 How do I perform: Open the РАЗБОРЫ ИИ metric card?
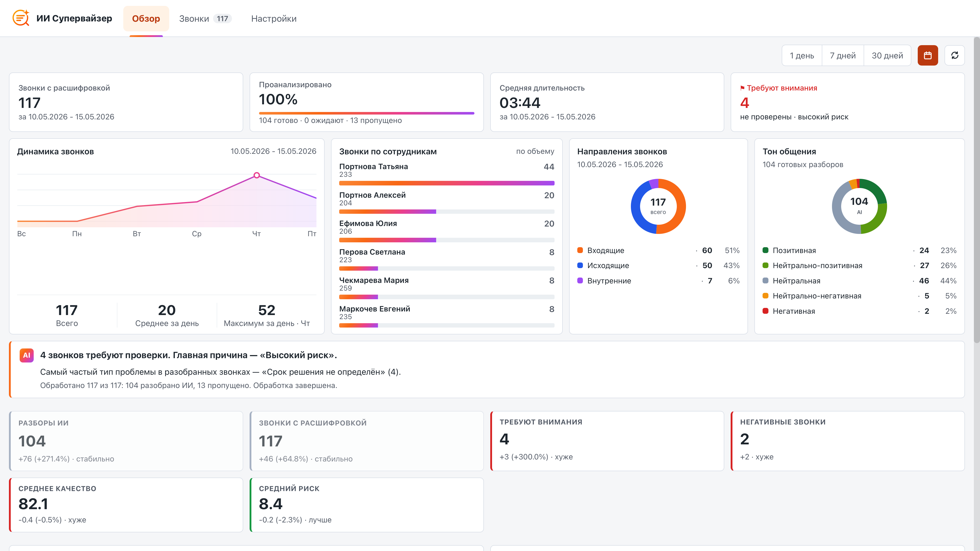126,441
